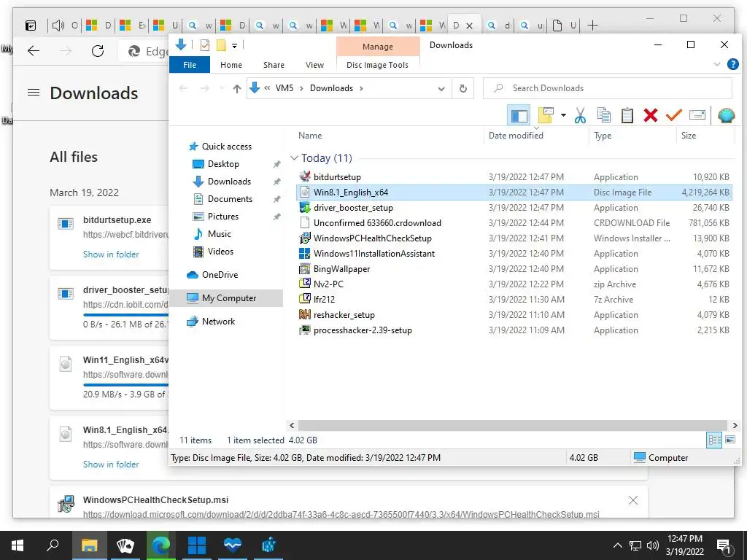Open the Edge Downloads hamburger menu
Screen dimensions: 747x560
click(x=34, y=93)
